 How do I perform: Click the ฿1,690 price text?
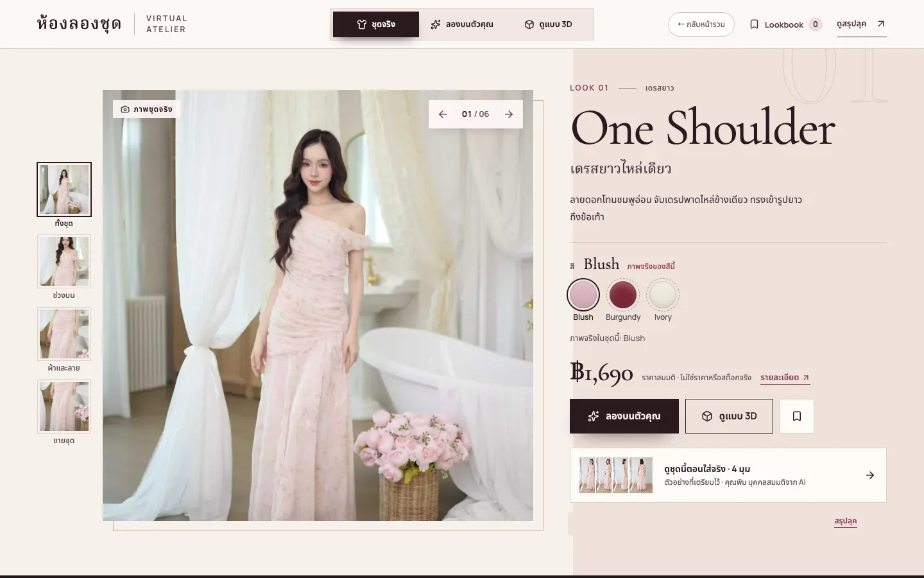coord(601,373)
